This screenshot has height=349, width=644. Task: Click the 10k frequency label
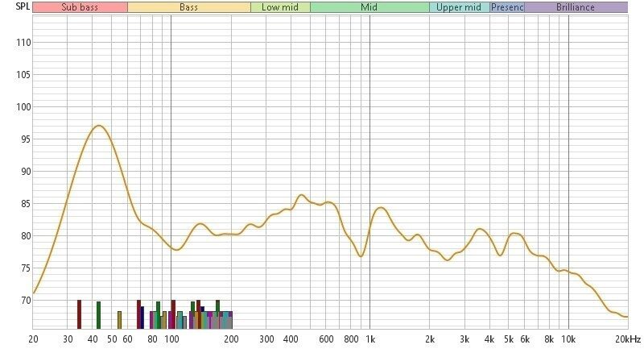pyautogui.click(x=568, y=339)
